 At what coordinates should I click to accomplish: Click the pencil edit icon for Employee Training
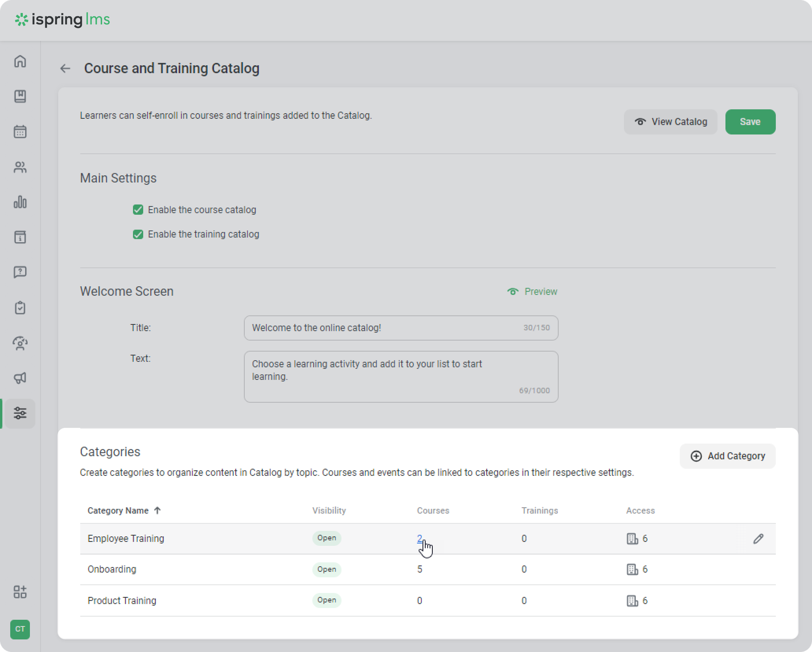[x=758, y=539]
